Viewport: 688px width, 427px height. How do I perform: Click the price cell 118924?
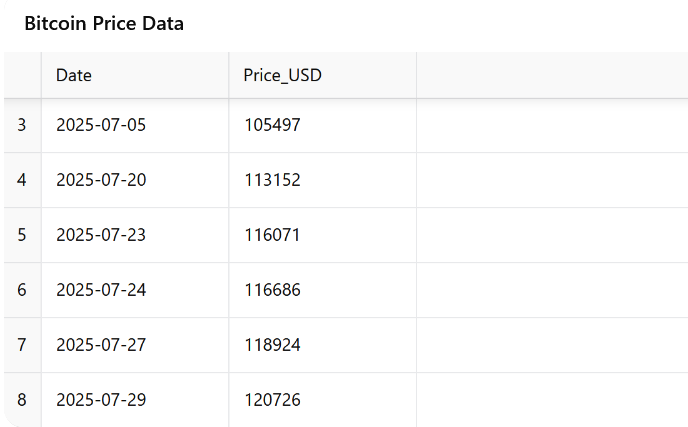[x=322, y=344]
